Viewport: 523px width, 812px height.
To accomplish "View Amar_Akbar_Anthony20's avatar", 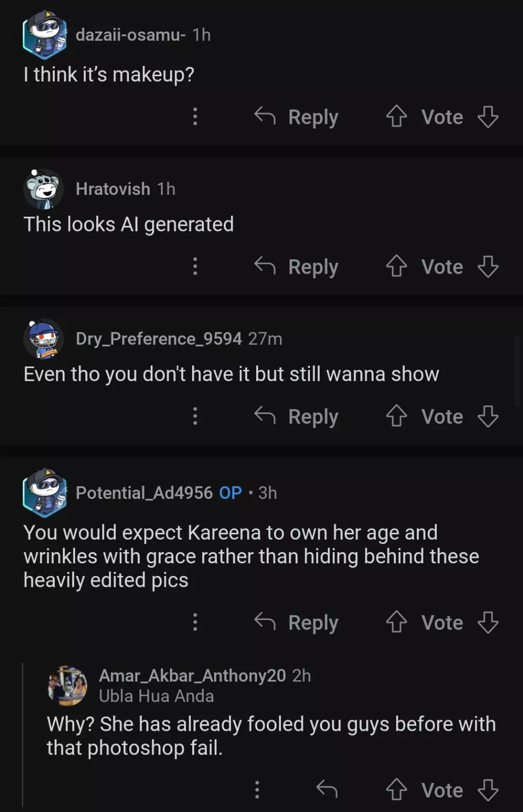I will point(67,686).
